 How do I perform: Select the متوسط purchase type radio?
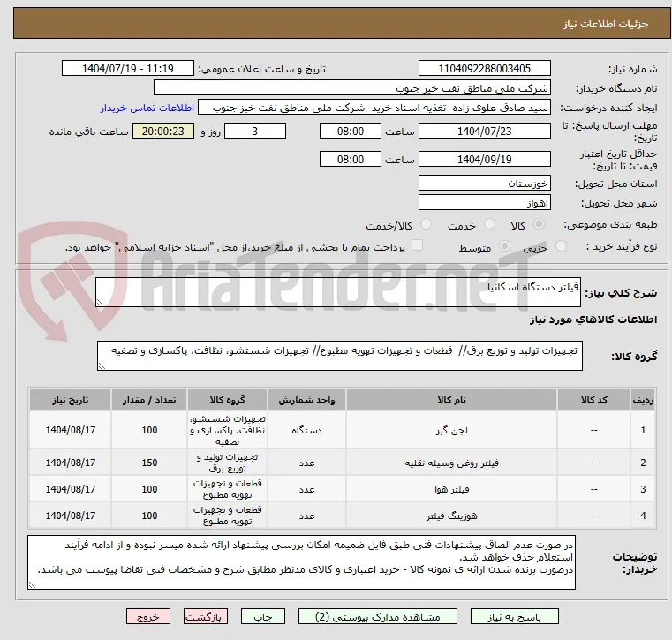click(505, 246)
